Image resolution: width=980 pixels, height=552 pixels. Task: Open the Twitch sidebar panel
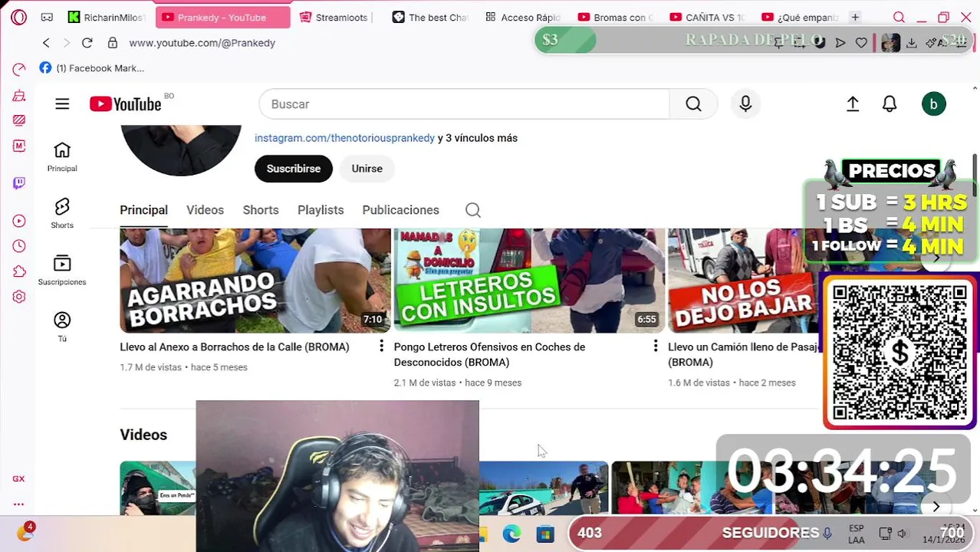tap(19, 183)
